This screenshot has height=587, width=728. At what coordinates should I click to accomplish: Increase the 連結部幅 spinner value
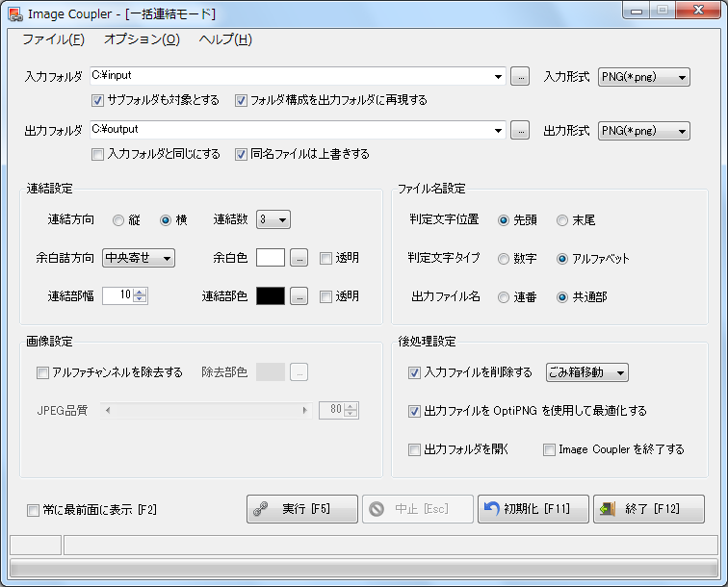(x=141, y=293)
